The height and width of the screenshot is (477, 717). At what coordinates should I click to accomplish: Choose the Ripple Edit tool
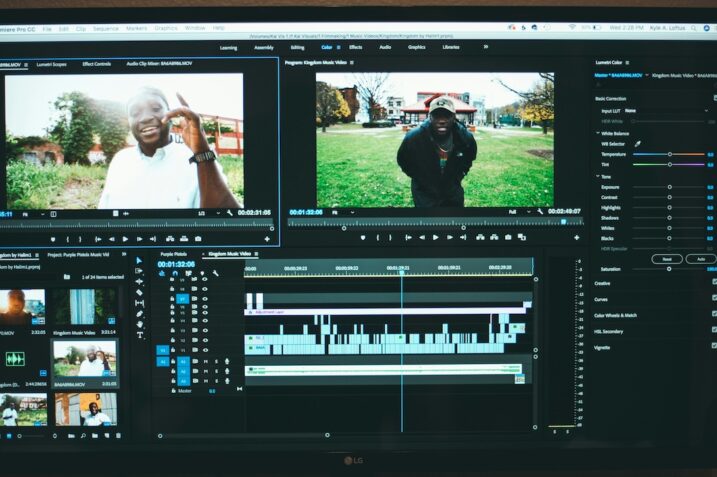pos(139,282)
